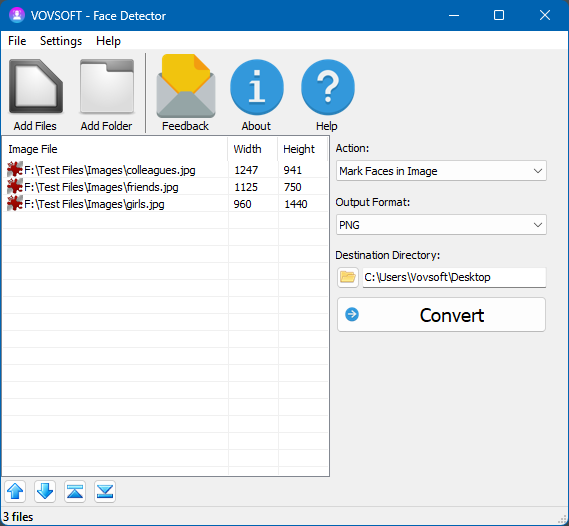Open the Help menu in the menu bar
This screenshot has height=526, width=569.
coord(108,41)
